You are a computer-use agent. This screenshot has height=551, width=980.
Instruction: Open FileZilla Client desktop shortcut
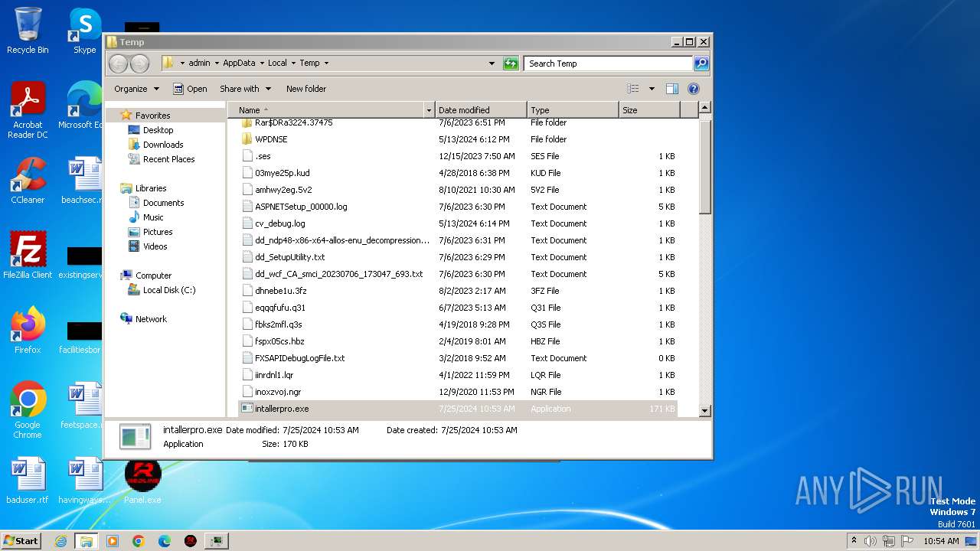pos(28,256)
